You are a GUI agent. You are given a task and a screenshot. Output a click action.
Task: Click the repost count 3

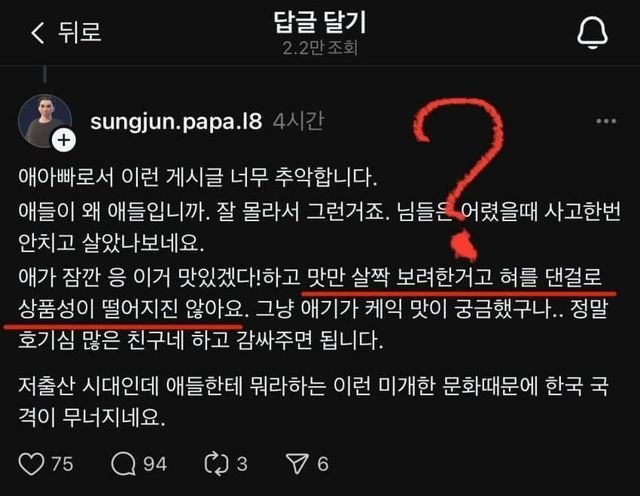[242, 464]
